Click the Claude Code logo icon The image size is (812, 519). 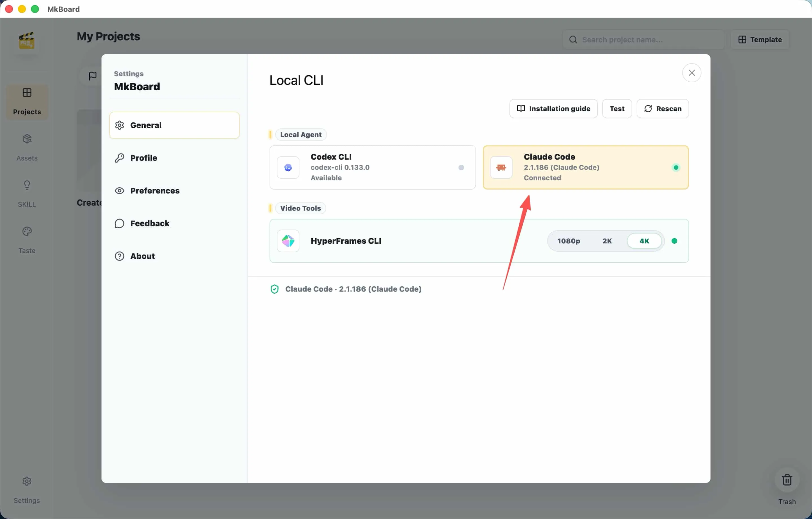click(x=501, y=167)
